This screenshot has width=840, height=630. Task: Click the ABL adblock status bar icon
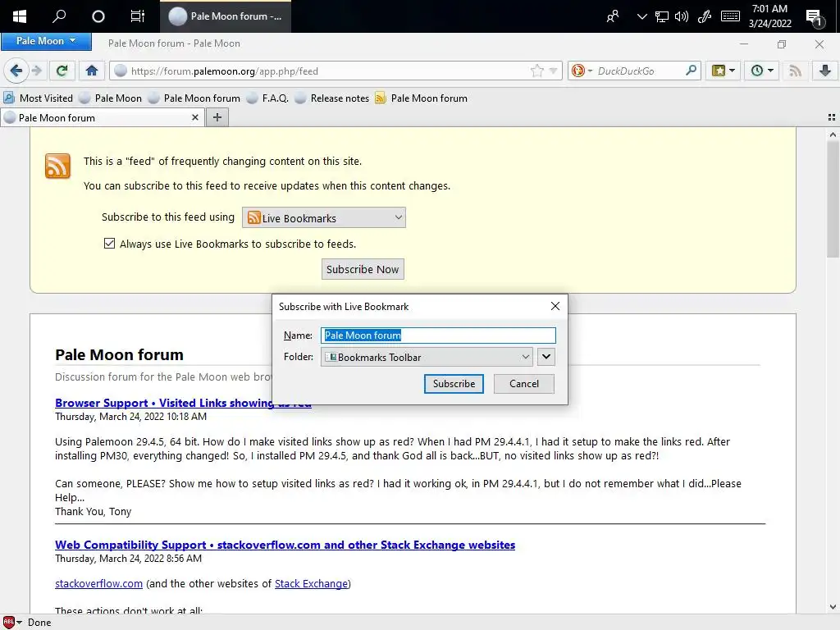point(8,622)
